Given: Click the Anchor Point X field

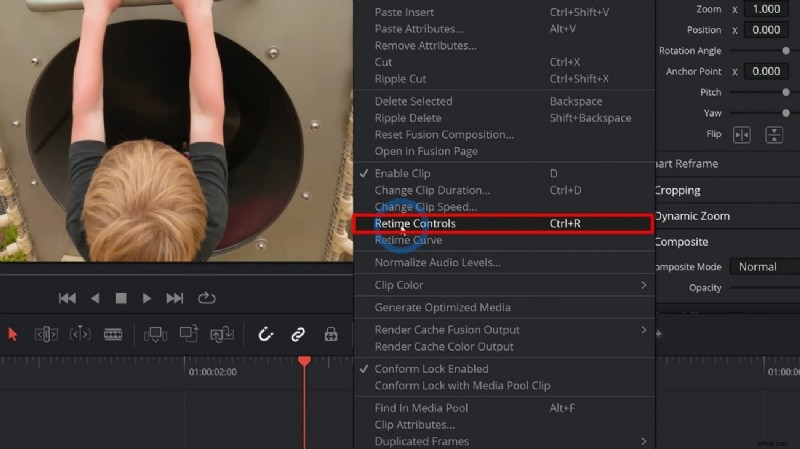Looking at the screenshot, I should 766,71.
